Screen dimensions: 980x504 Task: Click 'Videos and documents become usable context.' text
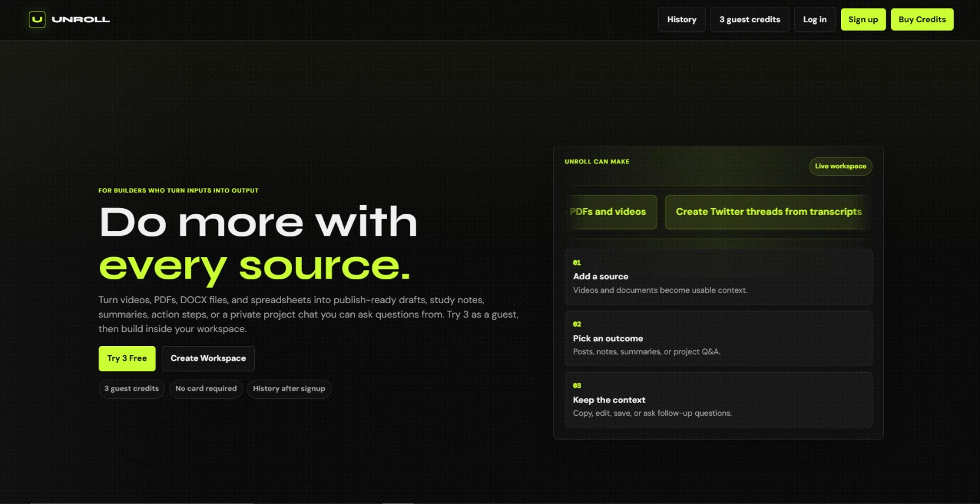(660, 290)
